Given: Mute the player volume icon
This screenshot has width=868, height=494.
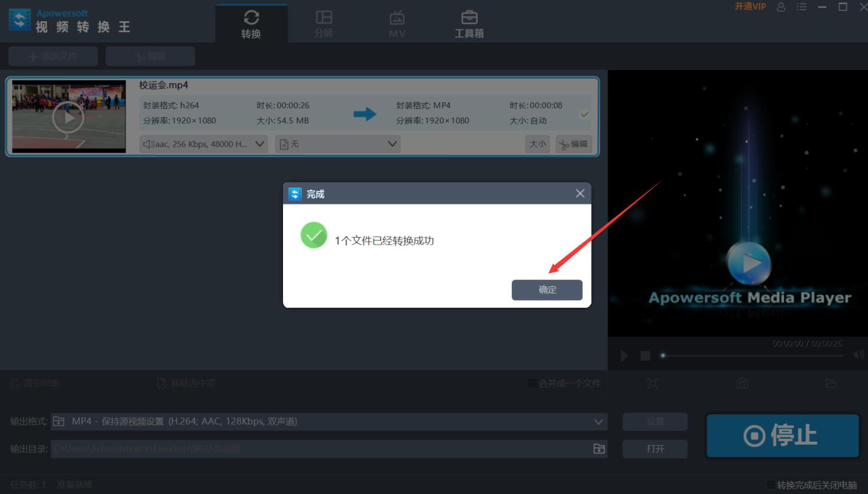Looking at the screenshot, I should tap(858, 355).
